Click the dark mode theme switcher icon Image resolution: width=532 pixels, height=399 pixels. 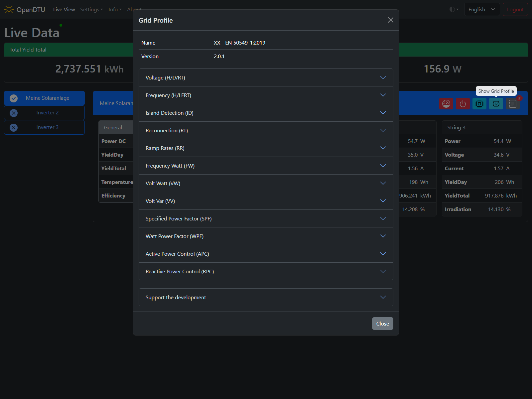click(454, 10)
